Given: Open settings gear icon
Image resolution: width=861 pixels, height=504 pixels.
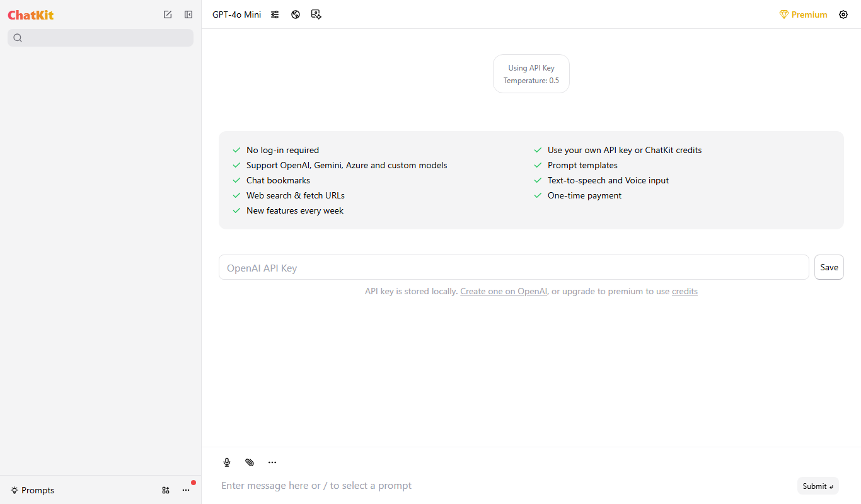Looking at the screenshot, I should tap(843, 14).
